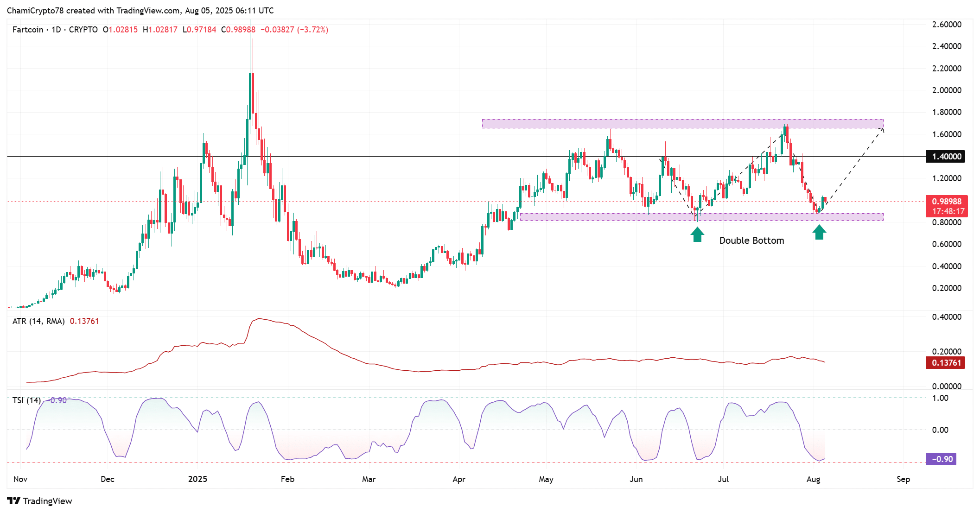
Task: Click the left green double-bottom arrow
Action: point(697,234)
